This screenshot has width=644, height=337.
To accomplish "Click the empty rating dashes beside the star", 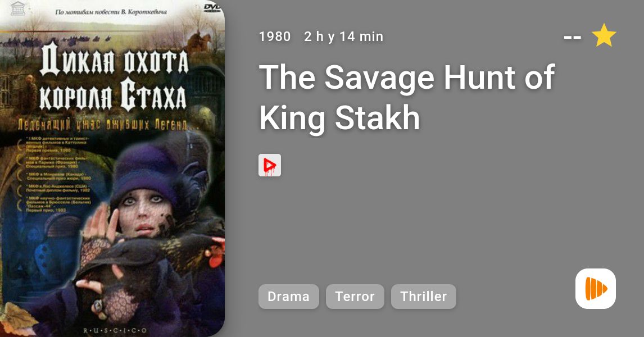I will pyautogui.click(x=572, y=37).
